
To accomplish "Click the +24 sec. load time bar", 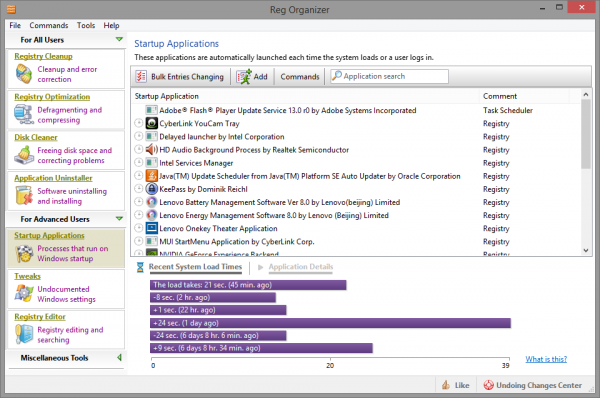I will (x=330, y=323).
